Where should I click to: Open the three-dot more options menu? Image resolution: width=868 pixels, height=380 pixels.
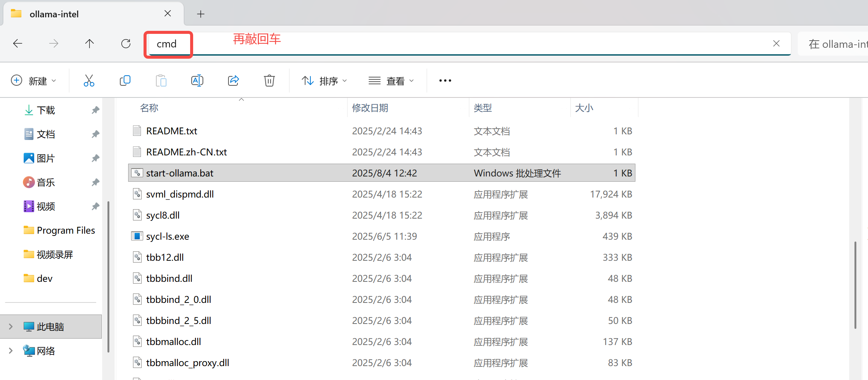coord(445,81)
